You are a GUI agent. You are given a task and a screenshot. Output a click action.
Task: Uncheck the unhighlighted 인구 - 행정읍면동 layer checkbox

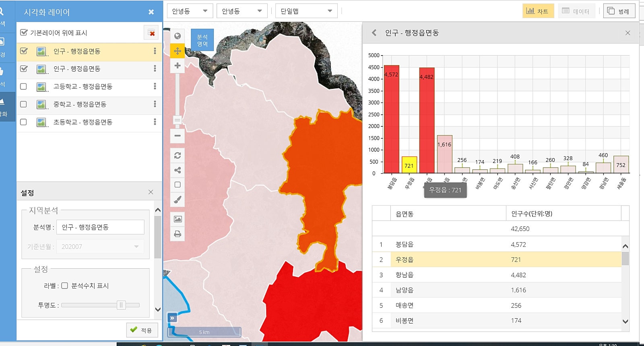coord(24,69)
